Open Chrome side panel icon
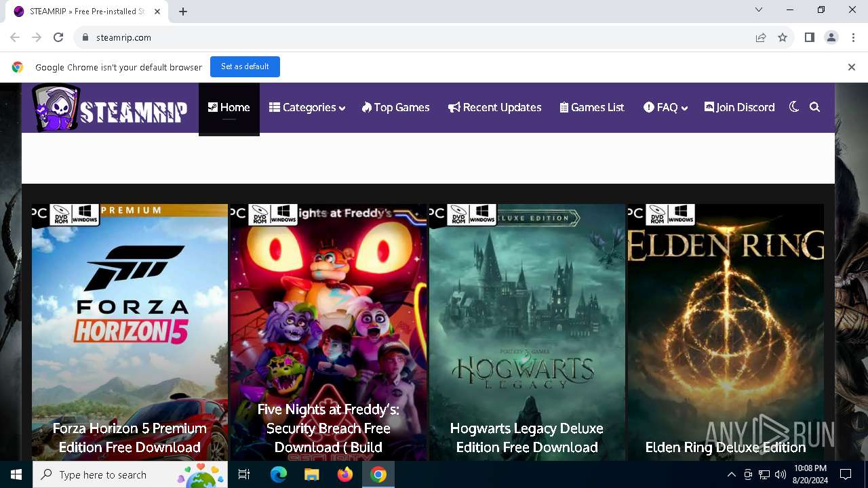 [x=810, y=37]
